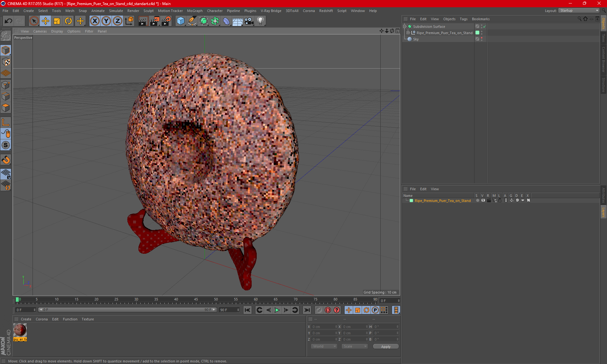The image size is (607, 364).
Task: Select the Sky object
Action: 416,39
